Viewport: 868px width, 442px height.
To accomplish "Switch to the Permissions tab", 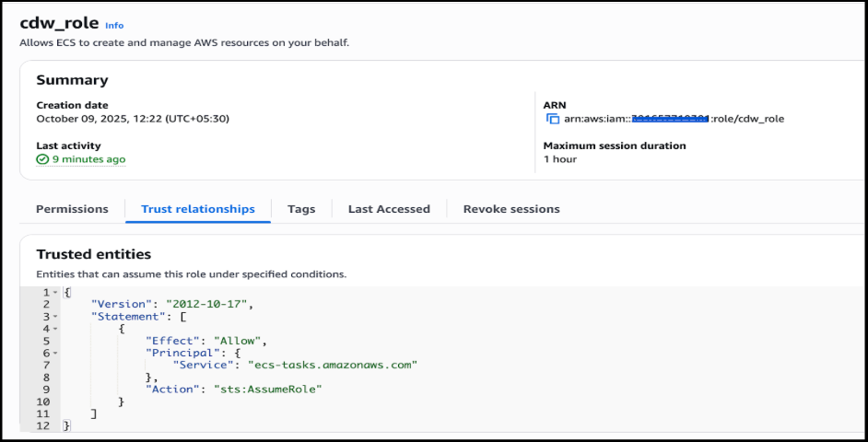I will click(x=72, y=209).
